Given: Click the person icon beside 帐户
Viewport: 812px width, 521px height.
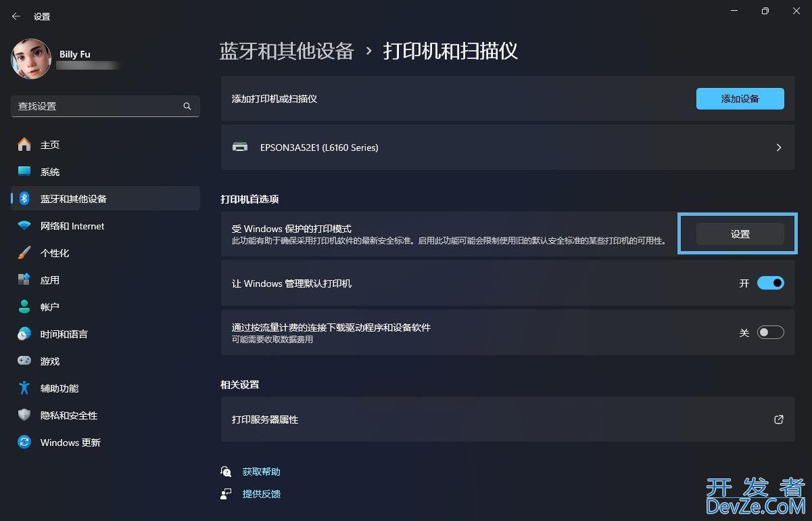Looking at the screenshot, I should 24,307.
